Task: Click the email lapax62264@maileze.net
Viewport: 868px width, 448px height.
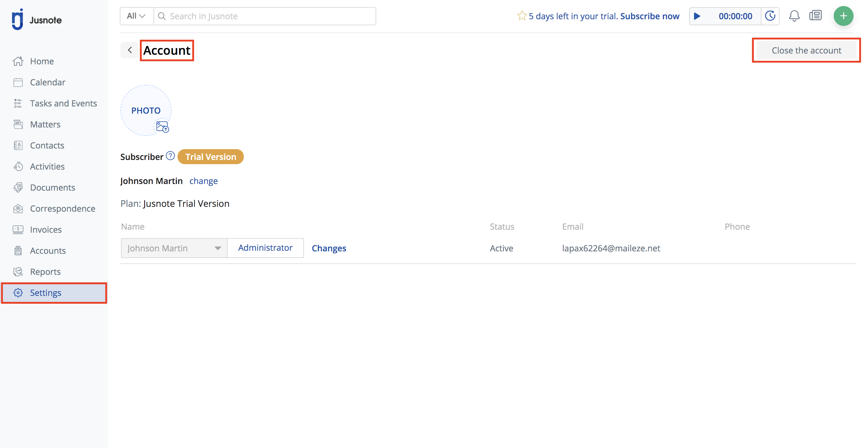Action: [x=611, y=248]
